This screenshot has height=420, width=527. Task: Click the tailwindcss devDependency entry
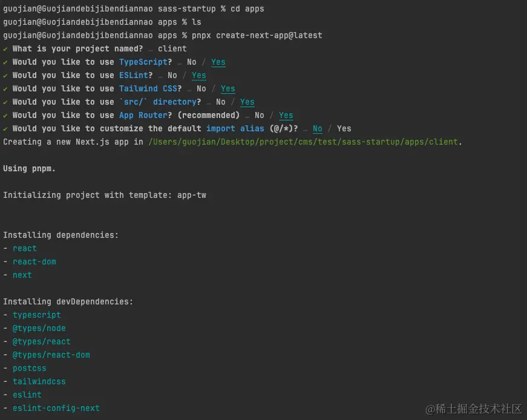pos(39,381)
